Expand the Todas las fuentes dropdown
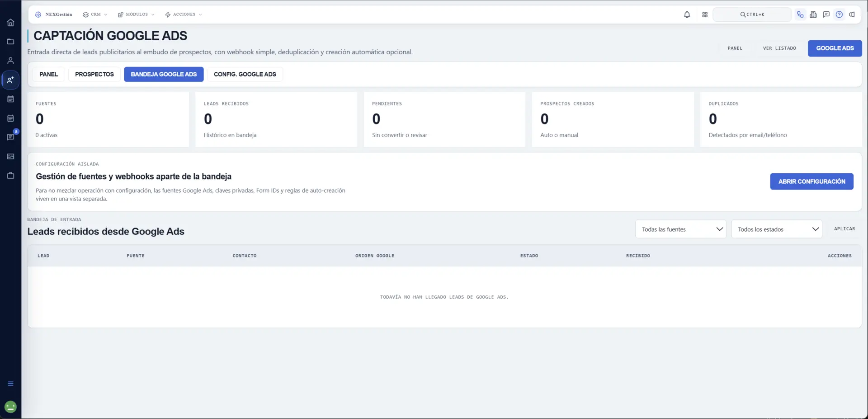This screenshot has width=868, height=419. click(681, 229)
